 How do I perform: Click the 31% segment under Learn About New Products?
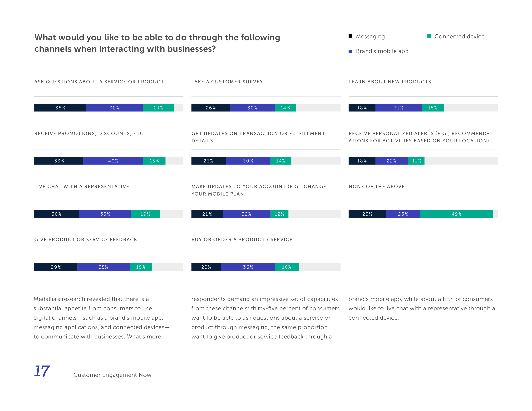[398, 108]
